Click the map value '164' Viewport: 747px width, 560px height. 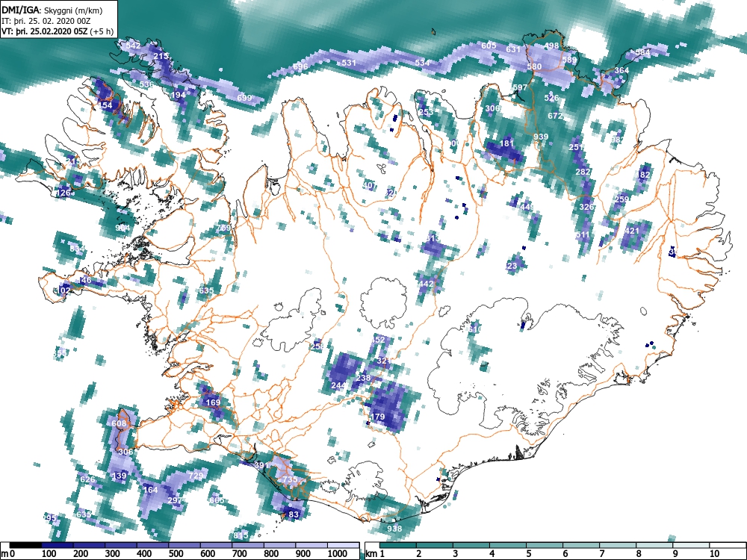(x=150, y=490)
